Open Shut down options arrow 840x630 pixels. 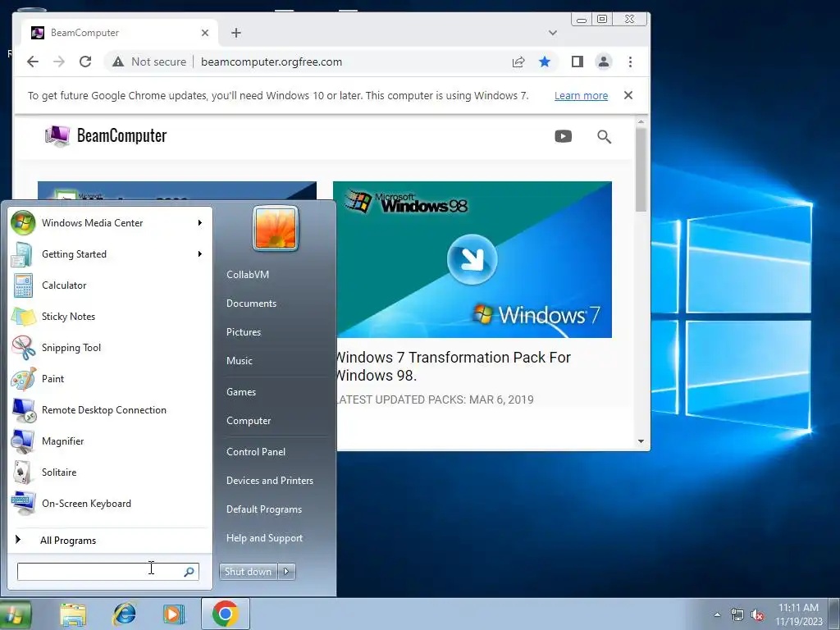(286, 572)
